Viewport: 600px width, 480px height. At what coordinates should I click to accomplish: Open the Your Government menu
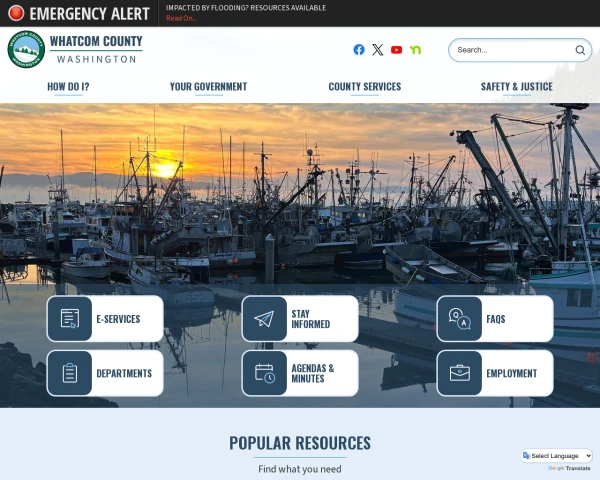point(209,87)
